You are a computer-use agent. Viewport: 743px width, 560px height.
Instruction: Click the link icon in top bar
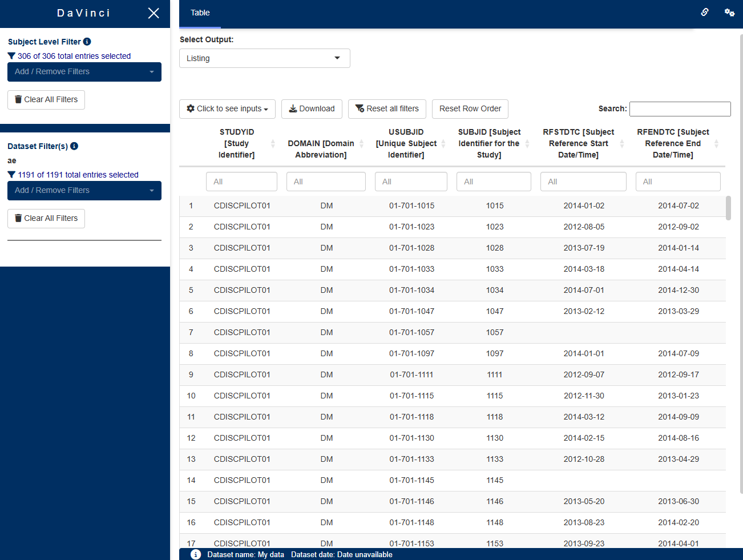pyautogui.click(x=705, y=12)
